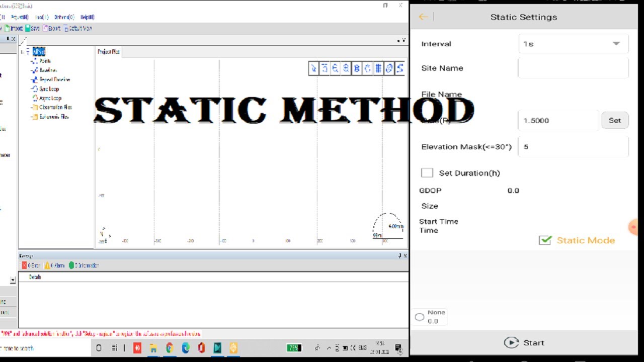Open the notification center icon

(398, 348)
